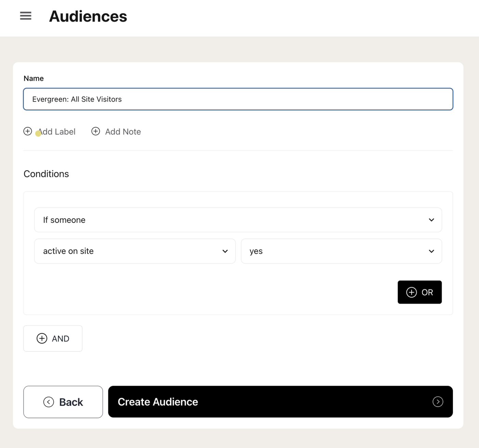Viewport: 479px width, 448px height.
Task: Click the right arrow icon on Create Audience
Action: pos(438,402)
